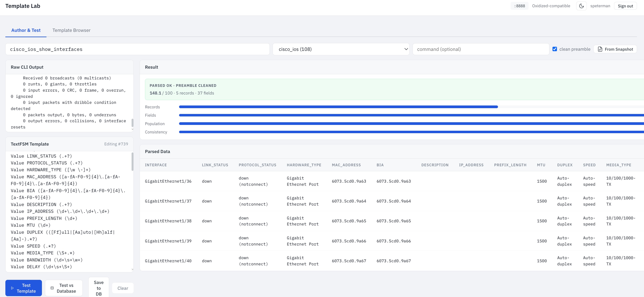Click the SPEED column header
Viewport: 644px width, 297px height.
point(589,165)
